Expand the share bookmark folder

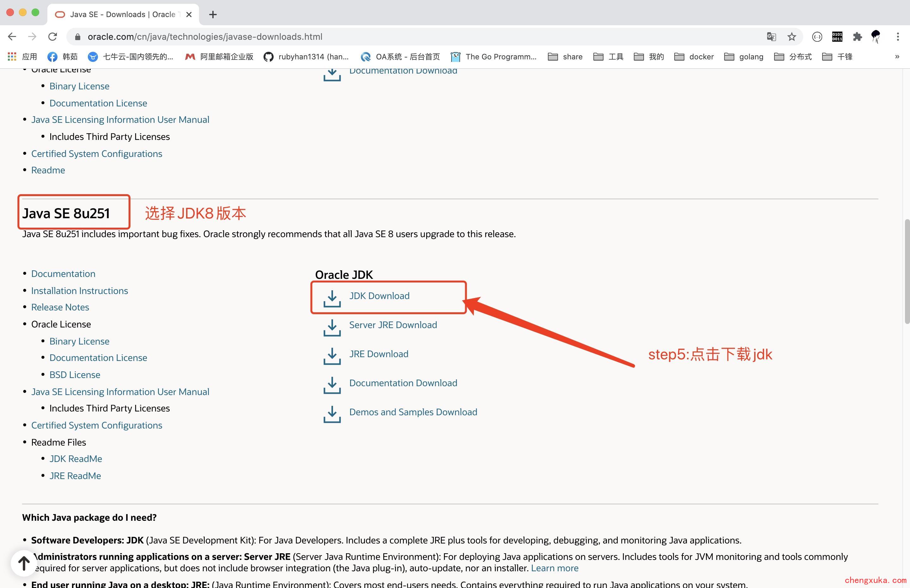pos(565,57)
